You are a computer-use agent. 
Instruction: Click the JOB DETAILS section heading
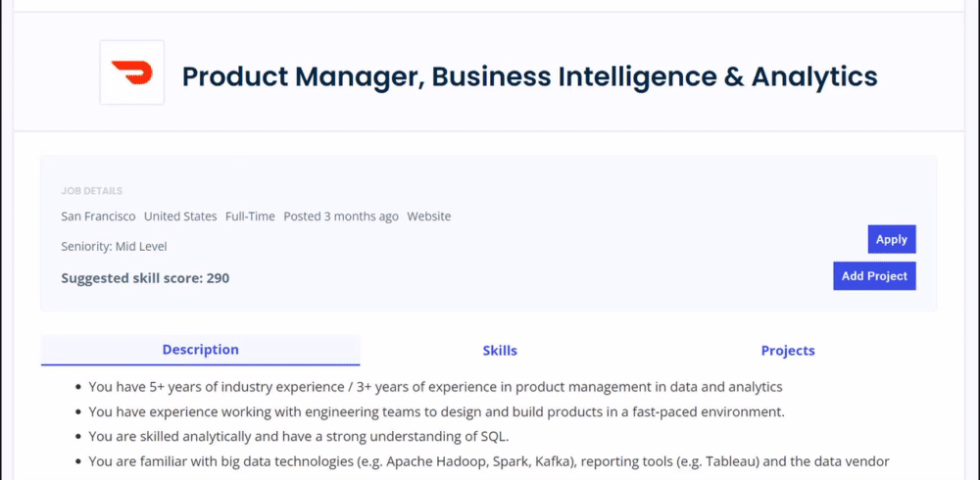coord(92,191)
